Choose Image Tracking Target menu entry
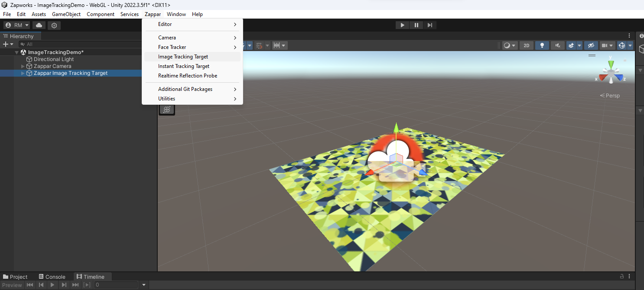The width and height of the screenshot is (644, 290). point(192,57)
